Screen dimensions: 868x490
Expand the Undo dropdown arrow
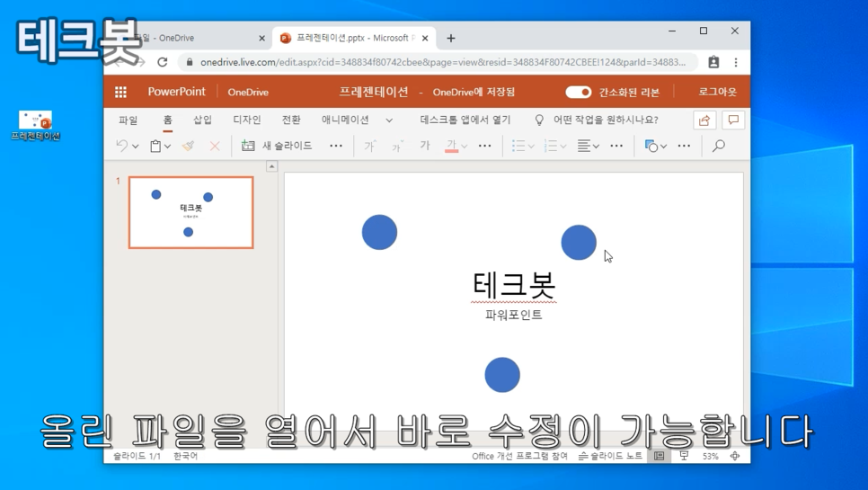tap(136, 147)
